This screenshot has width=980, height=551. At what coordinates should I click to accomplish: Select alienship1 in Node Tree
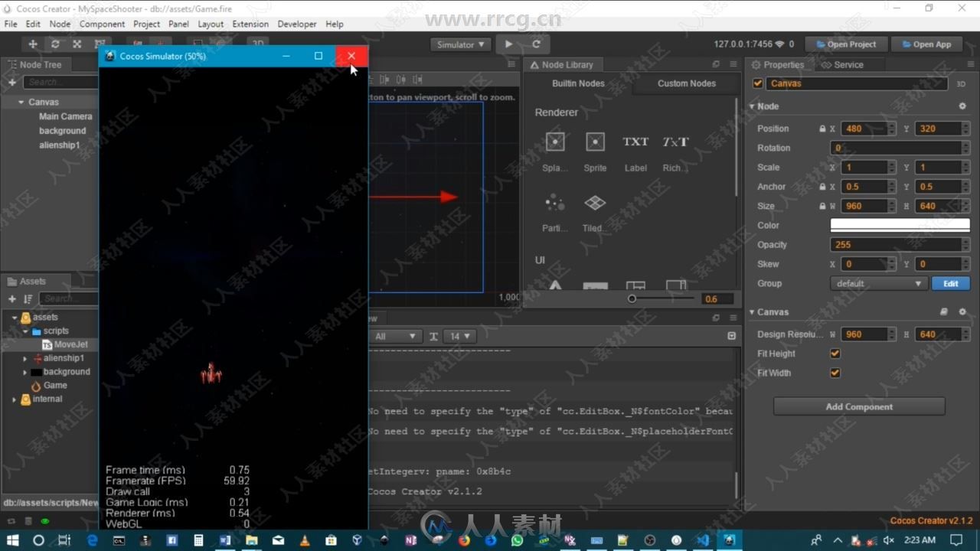pyautogui.click(x=60, y=145)
